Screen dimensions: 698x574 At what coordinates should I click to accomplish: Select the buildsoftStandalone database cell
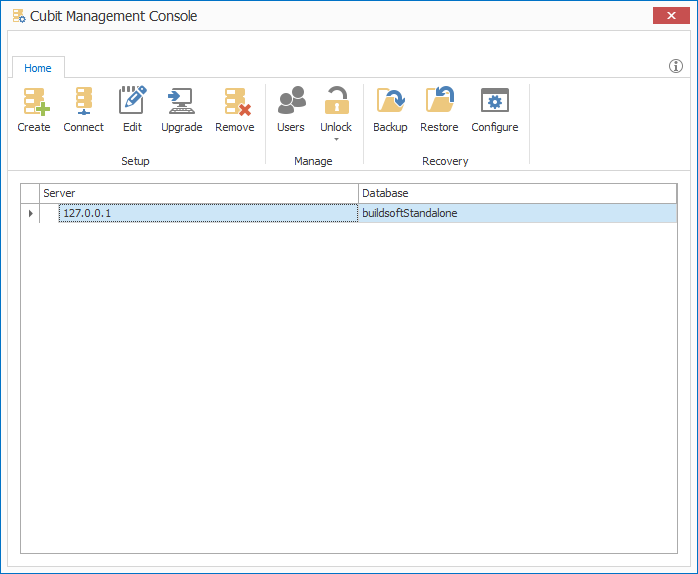click(x=517, y=213)
